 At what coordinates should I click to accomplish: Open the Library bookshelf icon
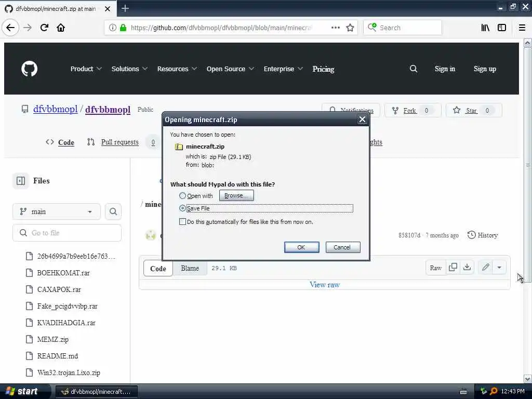(x=485, y=28)
